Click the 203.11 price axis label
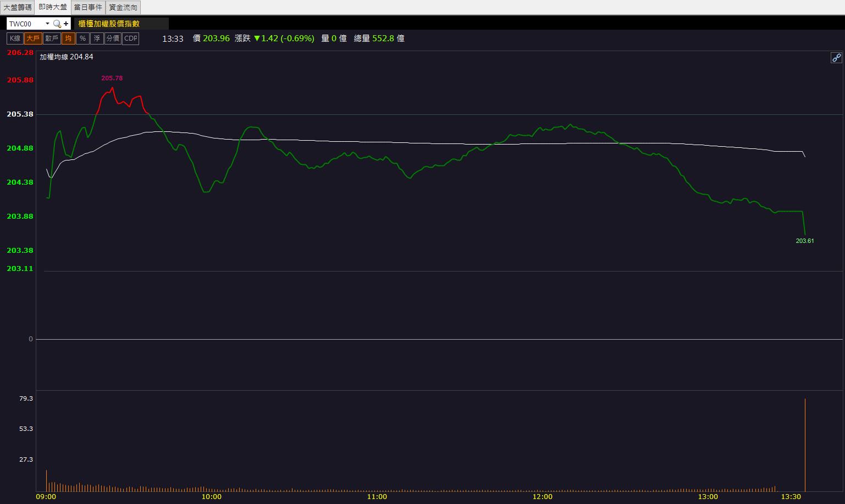Screen dimensions: 845x504 coord(20,268)
